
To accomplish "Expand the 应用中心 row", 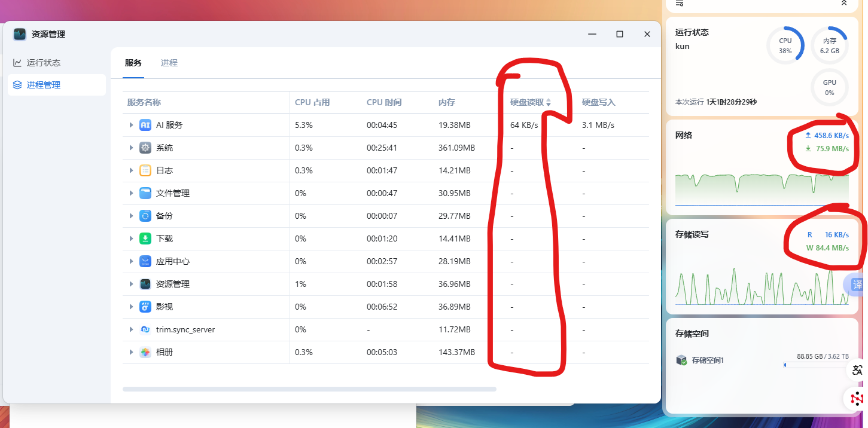I will click(131, 261).
